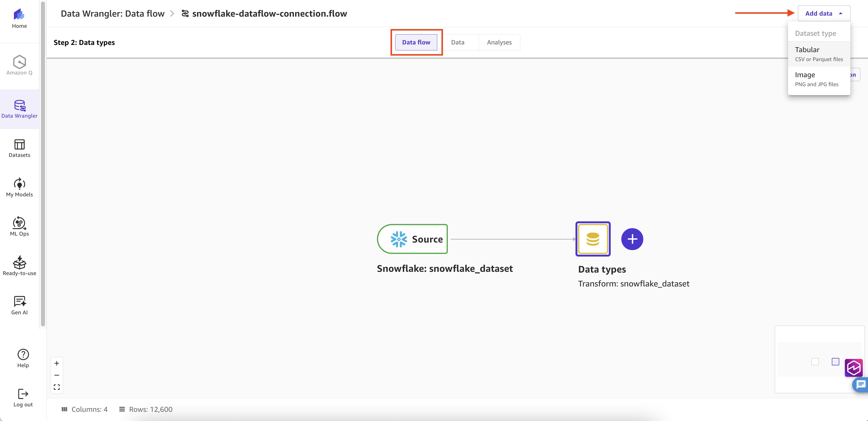Open Amazon Q assistant
This screenshot has width=868, height=421.
tap(19, 65)
